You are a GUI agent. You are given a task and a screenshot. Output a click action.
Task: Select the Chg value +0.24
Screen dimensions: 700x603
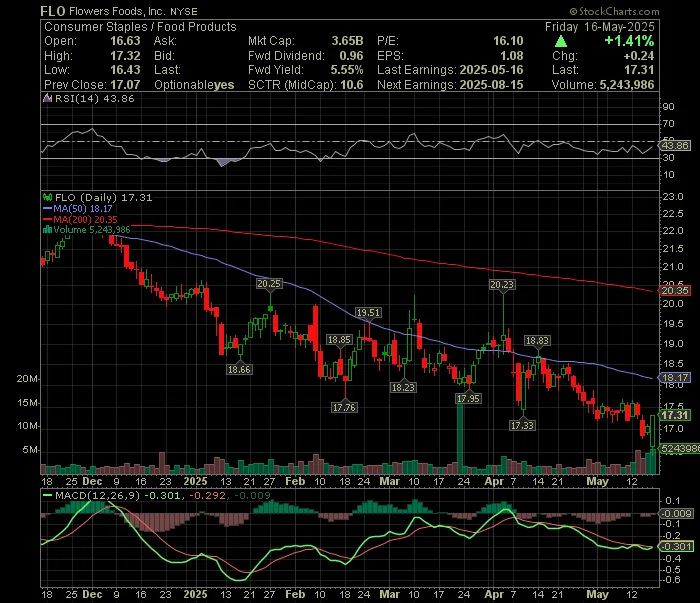coord(639,56)
